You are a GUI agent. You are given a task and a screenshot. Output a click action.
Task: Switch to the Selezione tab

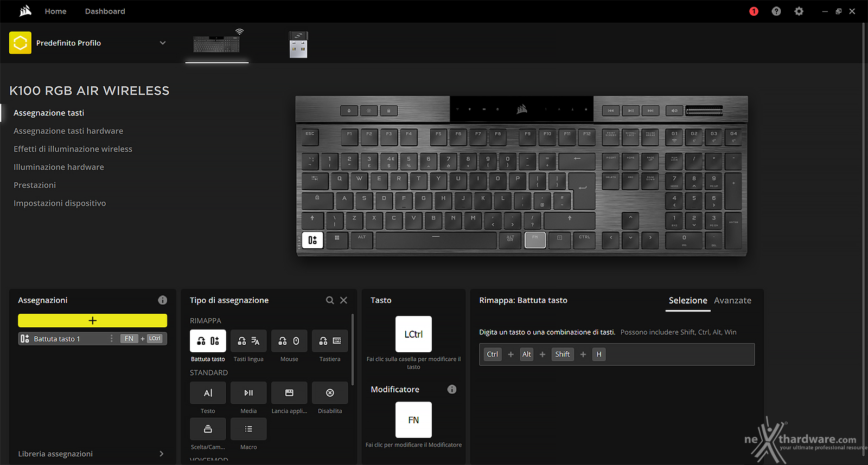pyautogui.click(x=688, y=300)
